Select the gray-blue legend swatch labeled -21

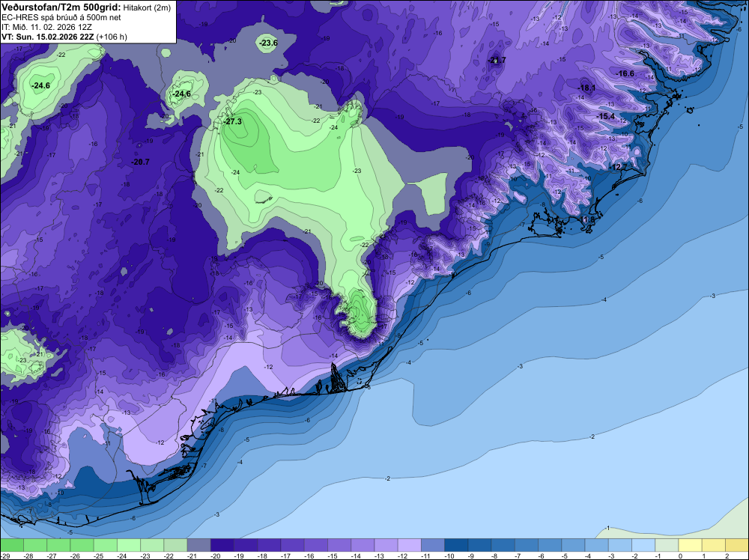click(198, 545)
